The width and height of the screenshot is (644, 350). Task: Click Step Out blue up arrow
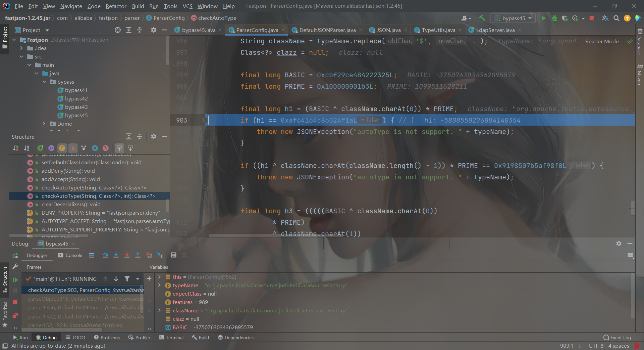tap(138, 255)
